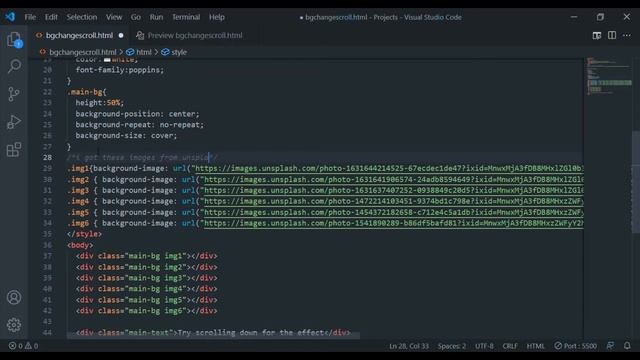The image size is (640, 360).
Task: Click the main-text div line
Action: tap(213, 332)
